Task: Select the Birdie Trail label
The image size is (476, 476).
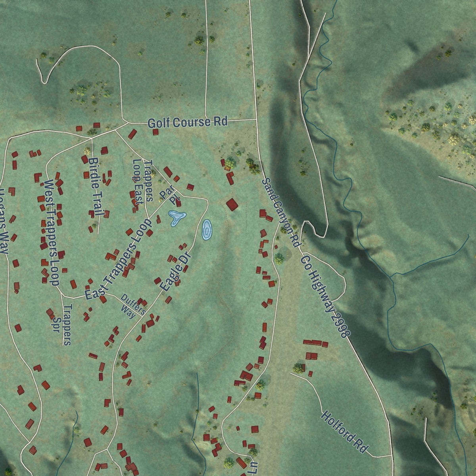Action: pyautogui.click(x=96, y=187)
